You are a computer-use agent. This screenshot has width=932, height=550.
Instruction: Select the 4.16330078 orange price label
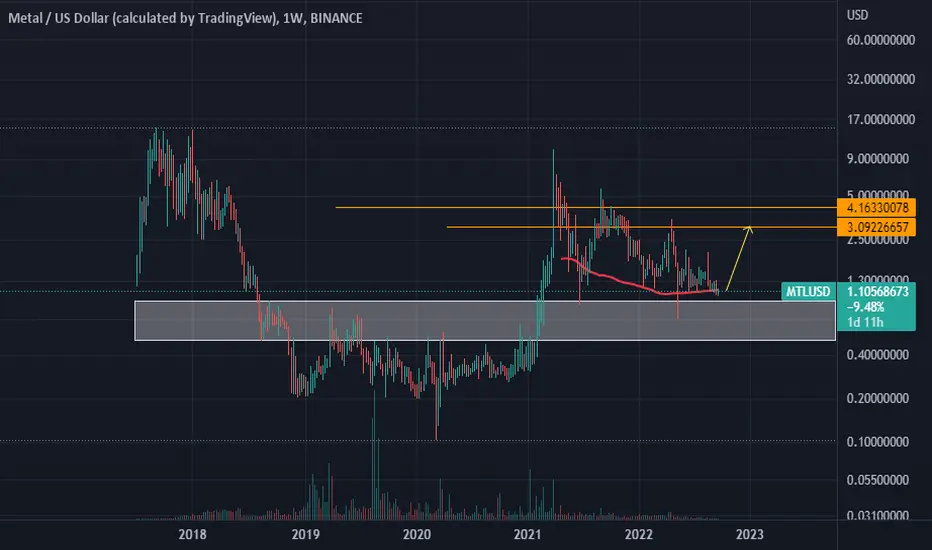(876, 208)
